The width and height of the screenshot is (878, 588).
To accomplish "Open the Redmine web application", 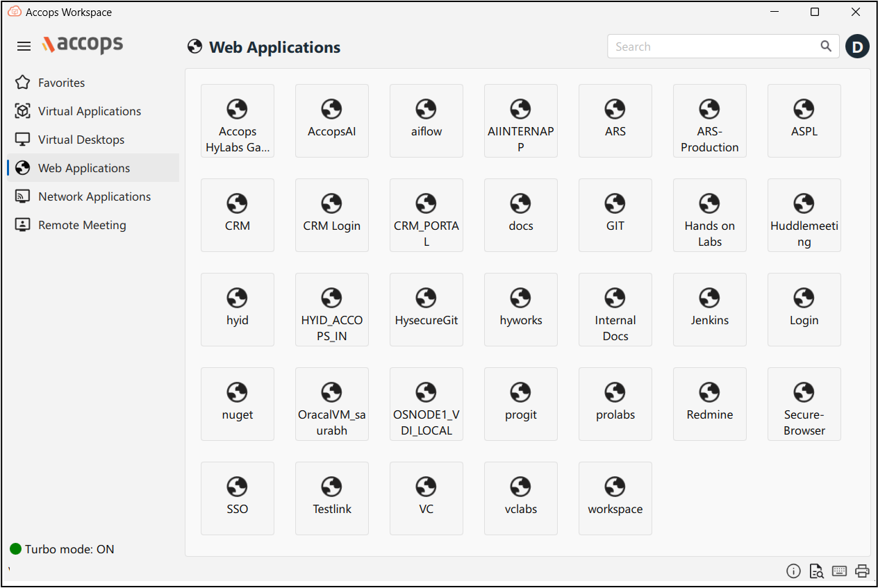I will click(710, 404).
